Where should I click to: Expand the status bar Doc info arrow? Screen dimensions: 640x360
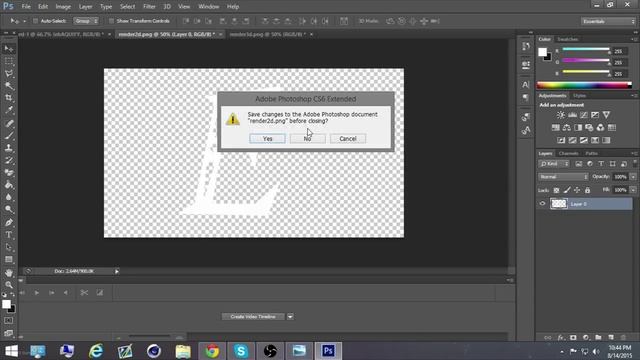point(116,271)
